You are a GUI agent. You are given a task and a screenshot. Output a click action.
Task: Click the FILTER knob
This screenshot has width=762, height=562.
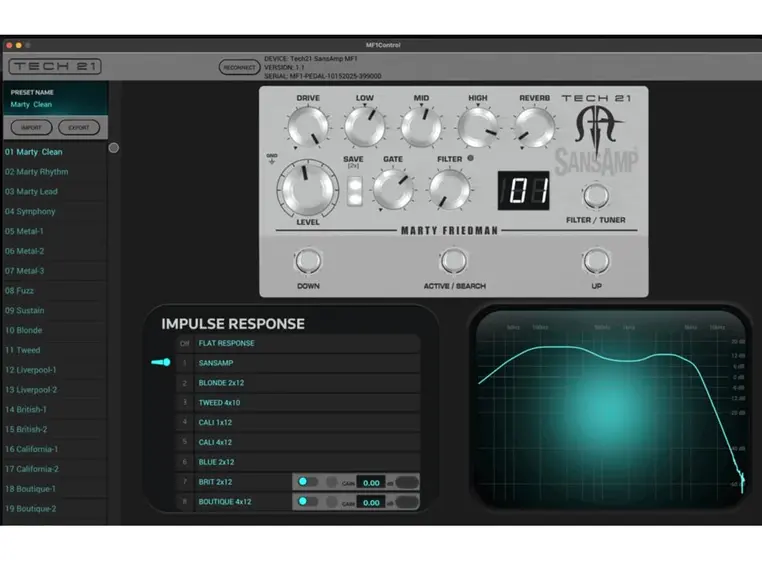pyautogui.click(x=450, y=189)
